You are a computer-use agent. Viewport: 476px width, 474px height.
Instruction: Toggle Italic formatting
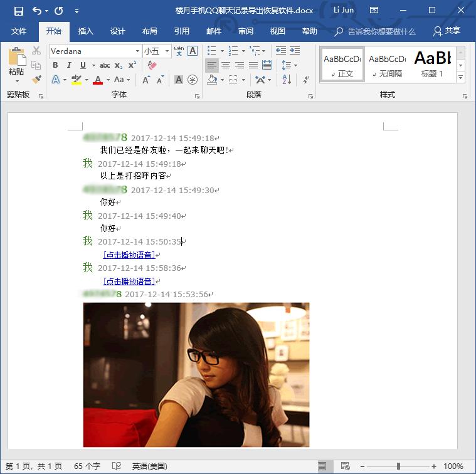(69, 65)
